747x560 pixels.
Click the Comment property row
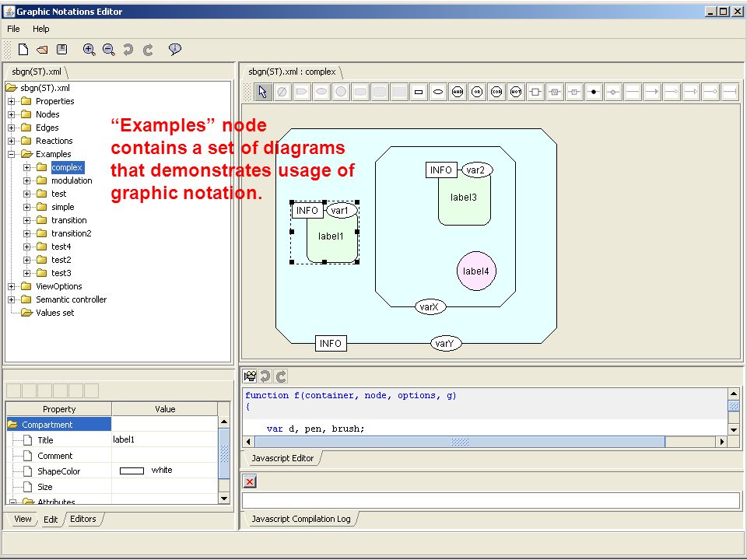(112, 456)
